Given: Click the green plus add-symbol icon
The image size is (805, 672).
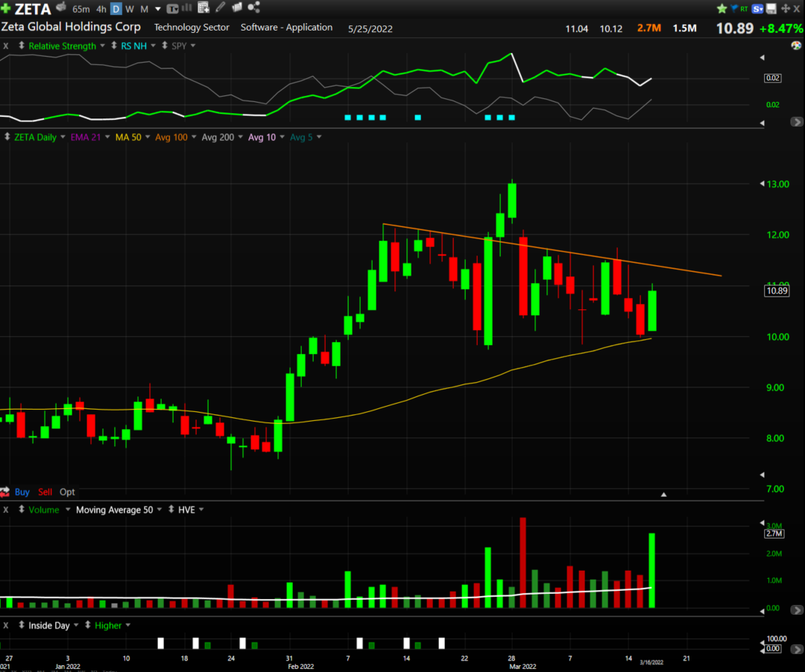Looking at the screenshot, I should click(x=6, y=9).
